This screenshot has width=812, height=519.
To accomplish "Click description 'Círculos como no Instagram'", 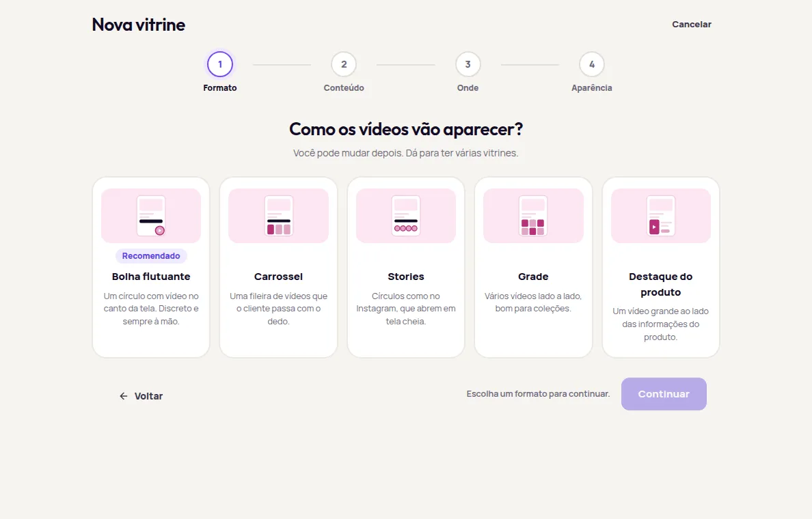I will [x=405, y=309].
